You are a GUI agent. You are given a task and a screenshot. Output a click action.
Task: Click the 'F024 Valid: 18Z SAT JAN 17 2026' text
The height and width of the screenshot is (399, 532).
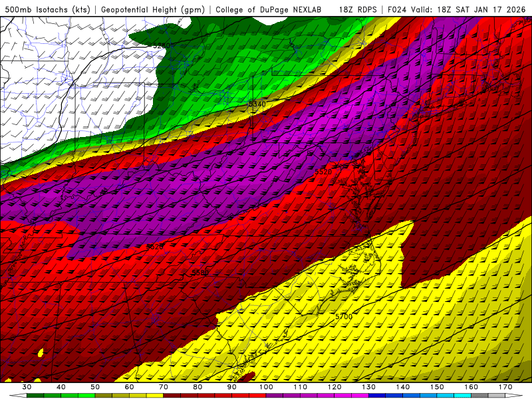pos(456,9)
